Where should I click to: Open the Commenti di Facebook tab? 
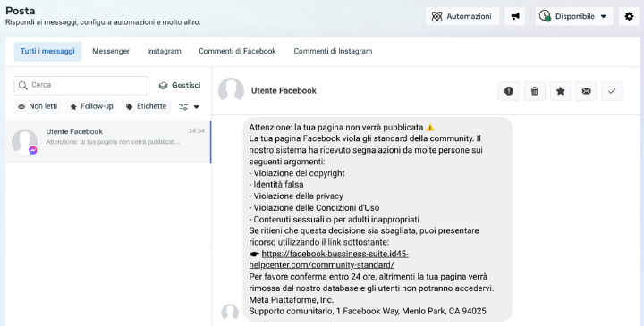click(237, 51)
